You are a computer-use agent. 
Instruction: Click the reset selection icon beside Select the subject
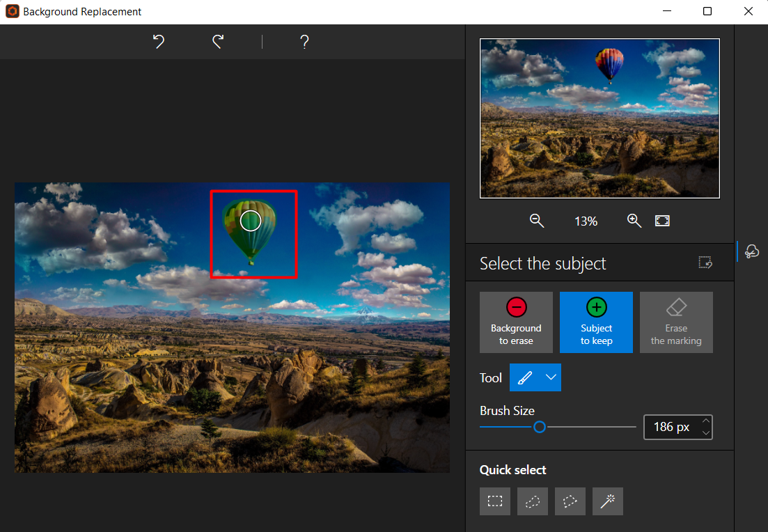tap(705, 263)
